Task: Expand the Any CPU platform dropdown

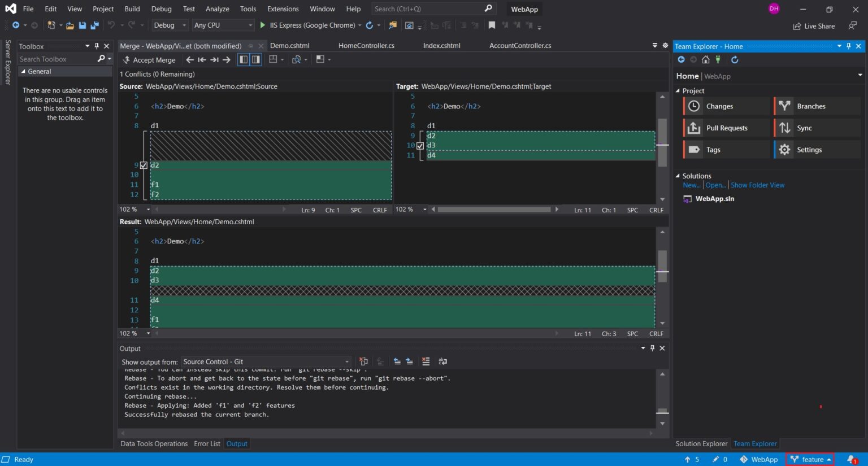Action: click(251, 25)
